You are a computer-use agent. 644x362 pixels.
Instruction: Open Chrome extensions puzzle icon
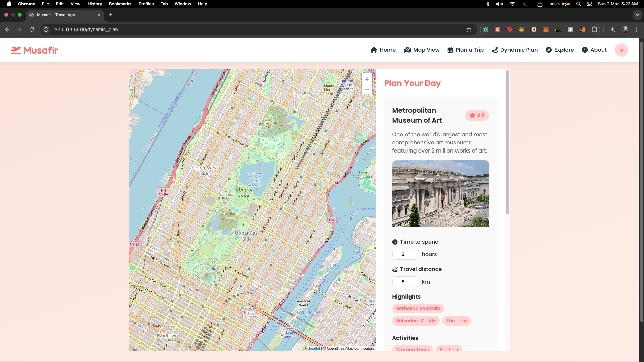(x=594, y=29)
